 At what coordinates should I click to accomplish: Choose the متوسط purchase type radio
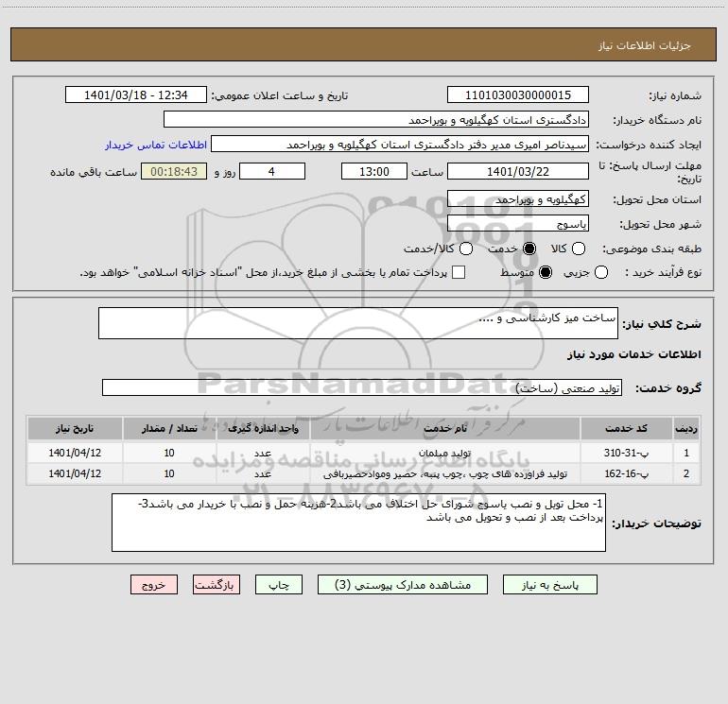[x=546, y=272]
